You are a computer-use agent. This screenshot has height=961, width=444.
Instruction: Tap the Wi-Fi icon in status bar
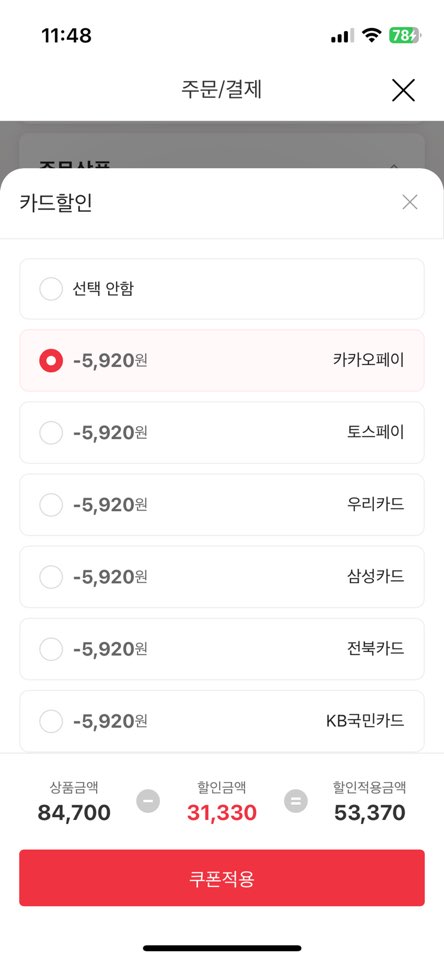point(371,36)
